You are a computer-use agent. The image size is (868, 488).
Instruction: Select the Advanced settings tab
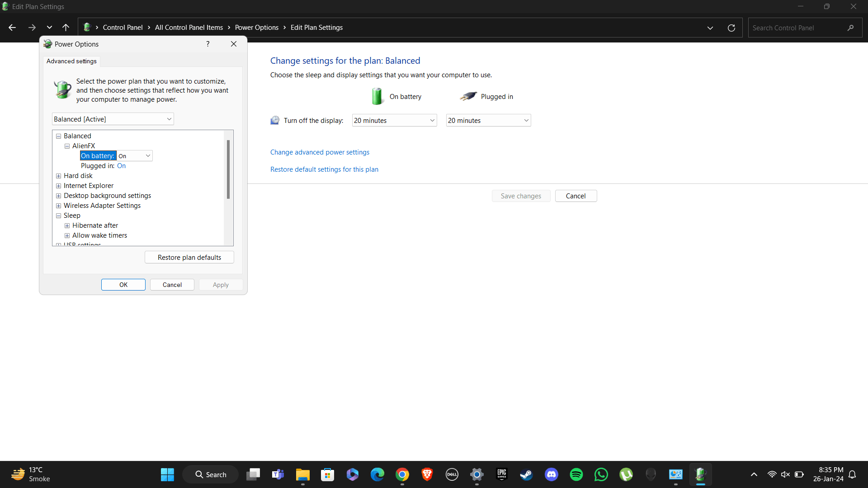71,61
